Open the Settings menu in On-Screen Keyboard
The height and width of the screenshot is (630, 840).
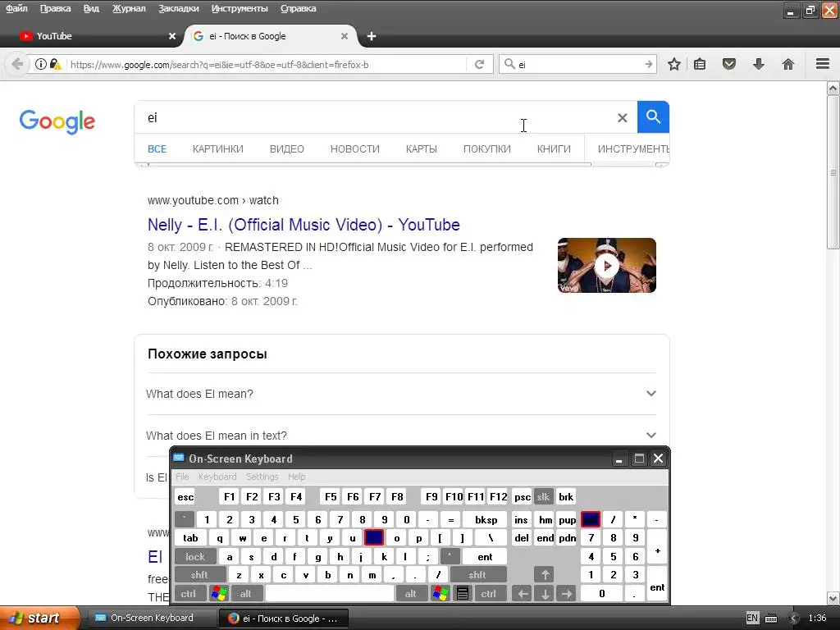(262, 477)
